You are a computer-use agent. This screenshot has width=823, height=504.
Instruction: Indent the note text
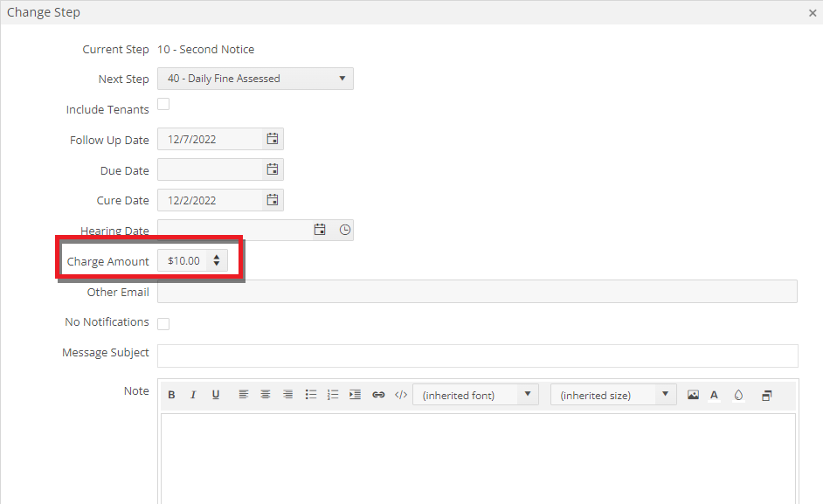pos(356,395)
